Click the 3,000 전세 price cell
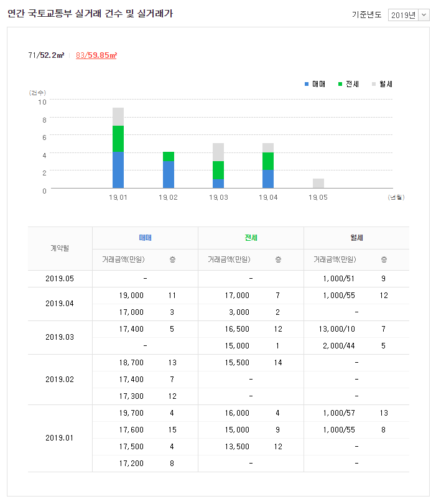 tap(239, 312)
